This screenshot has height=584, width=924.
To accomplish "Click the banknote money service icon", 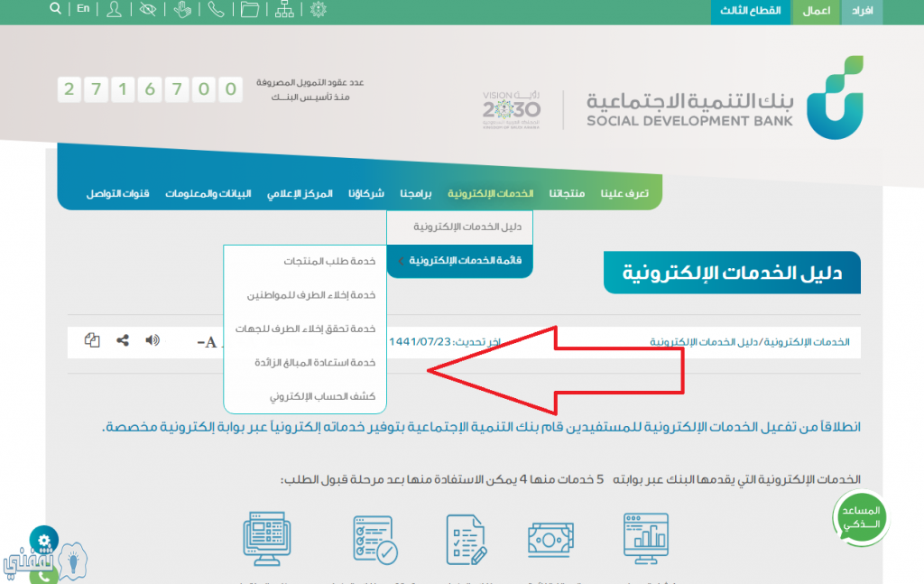I will [551, 539].
